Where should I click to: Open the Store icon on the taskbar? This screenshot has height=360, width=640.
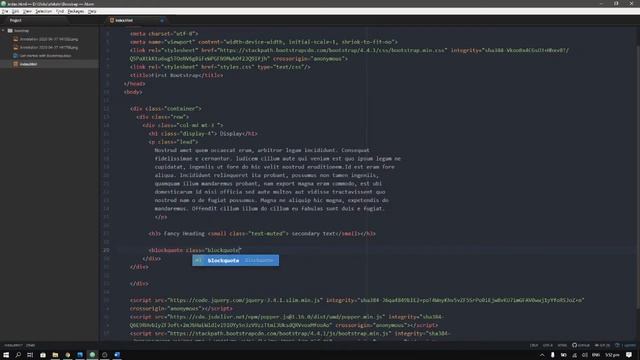pos(42,355)
